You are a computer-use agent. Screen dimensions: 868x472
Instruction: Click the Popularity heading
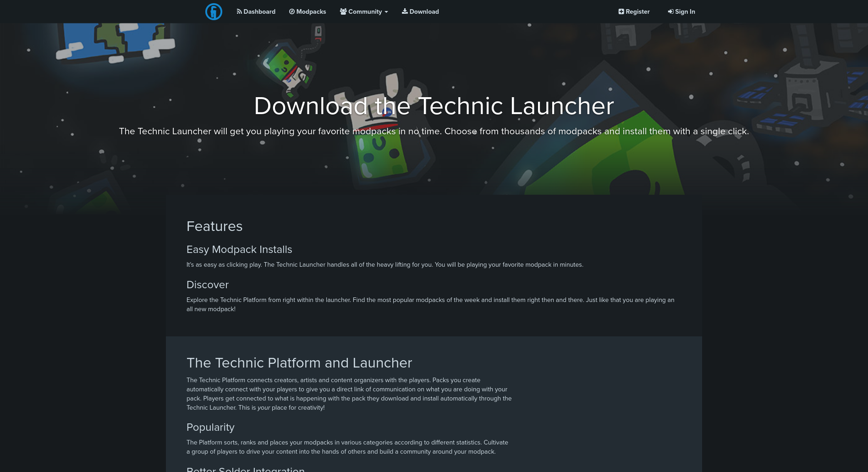(x=210, y=427)
